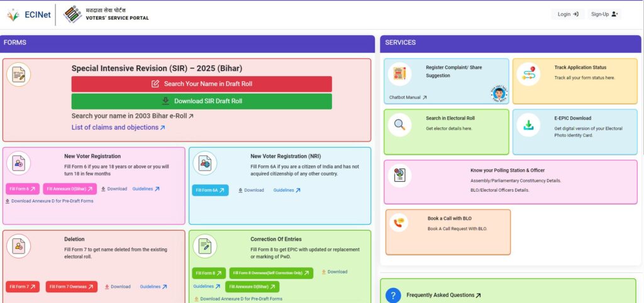Open the Sign-Up button
This screenshot has height=303, width=644.
point(604,14)
